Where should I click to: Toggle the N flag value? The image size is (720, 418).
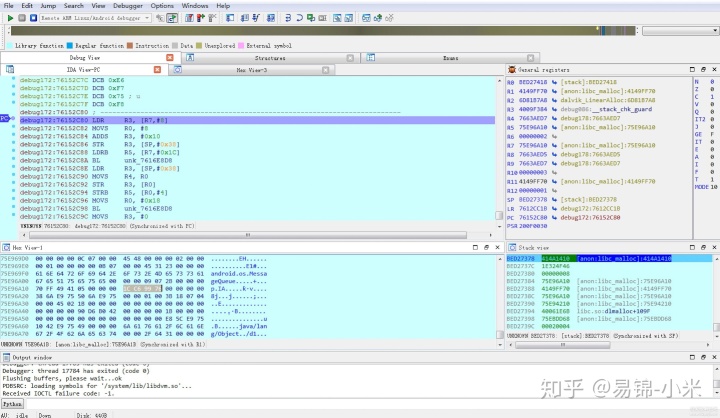click(712, 82)
